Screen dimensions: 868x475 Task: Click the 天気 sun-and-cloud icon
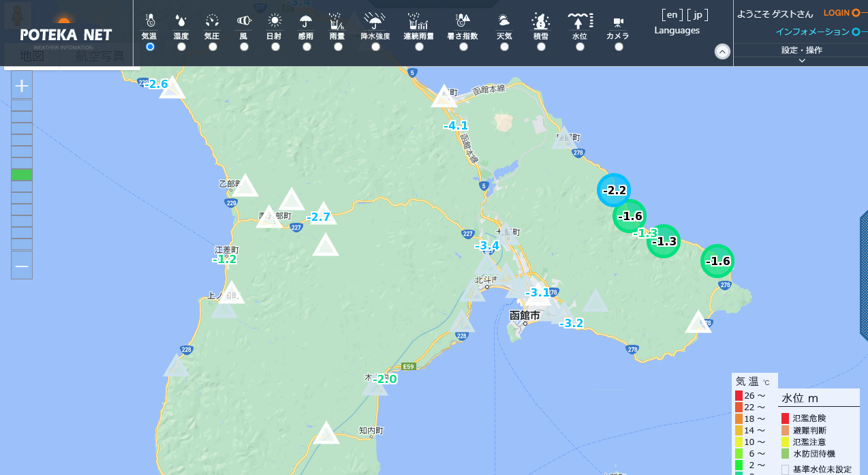[503, 20]
